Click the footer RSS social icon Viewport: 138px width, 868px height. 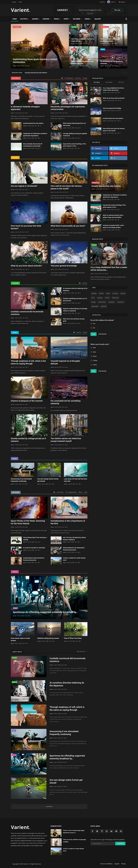point(121,831)
